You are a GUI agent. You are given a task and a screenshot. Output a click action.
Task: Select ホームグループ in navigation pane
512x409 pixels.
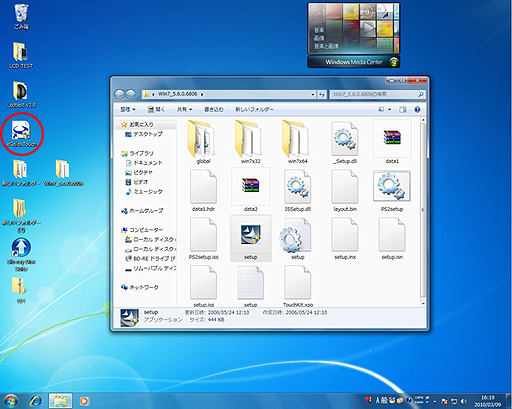coord(142,211)
